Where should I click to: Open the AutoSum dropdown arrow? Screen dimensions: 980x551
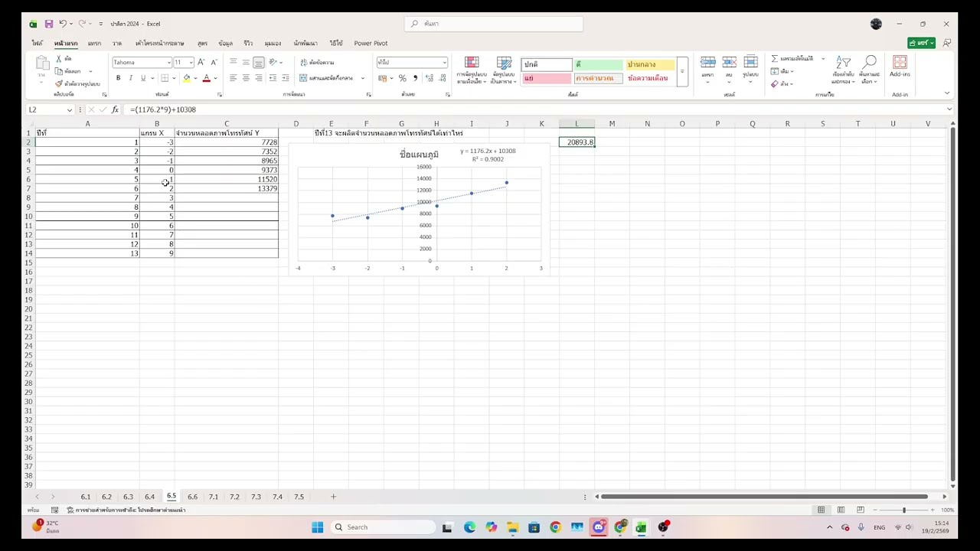click(x=823, y=59)
